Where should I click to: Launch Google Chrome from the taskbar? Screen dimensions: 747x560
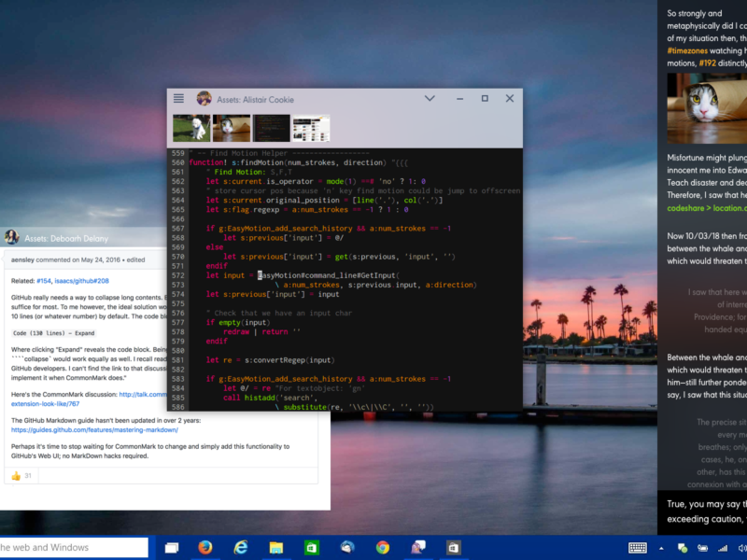pyautogui.click(x=383, y=548)
